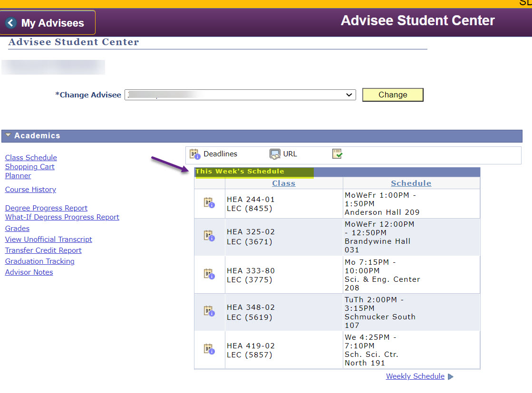Click the URL icon in the legend bar

point(275,154)
